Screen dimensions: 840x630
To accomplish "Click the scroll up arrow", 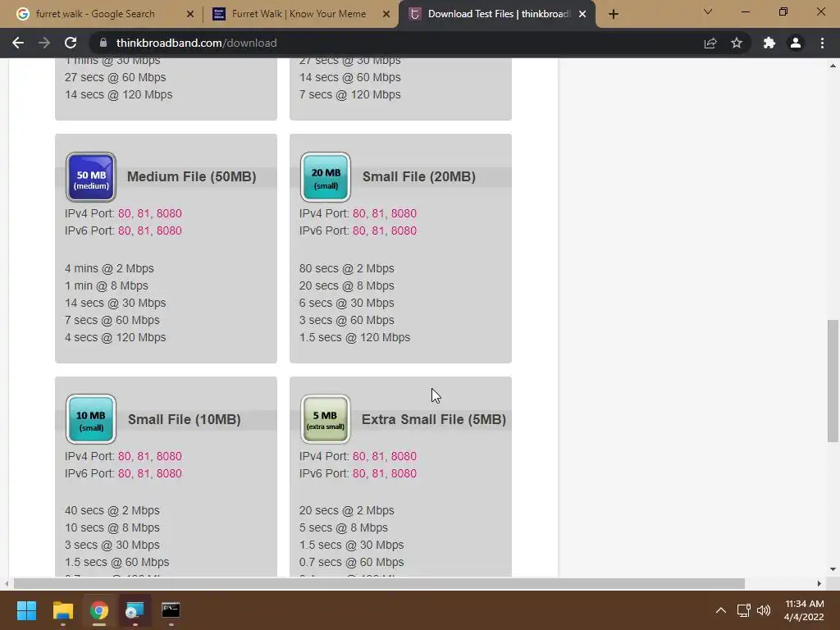I will pos(833,66).
